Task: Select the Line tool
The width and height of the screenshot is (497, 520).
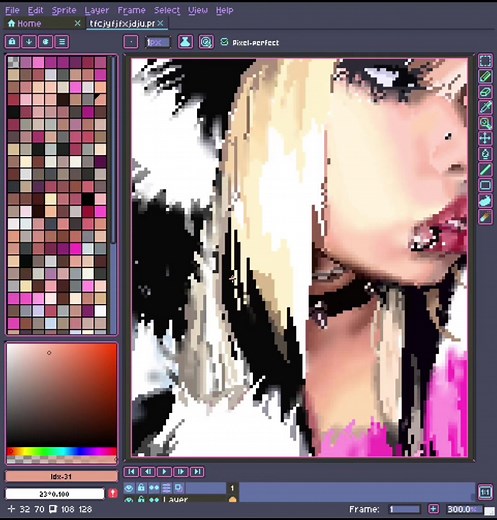Action: 485,169
